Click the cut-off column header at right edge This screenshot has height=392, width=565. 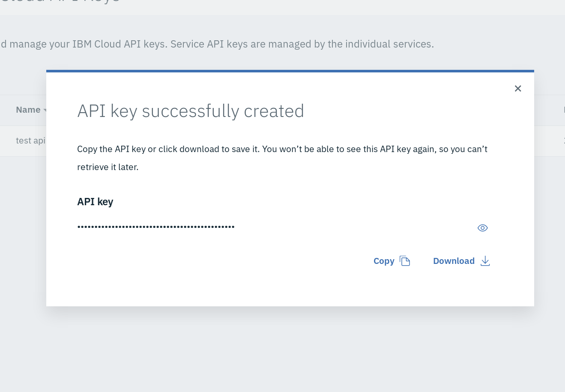563,110
